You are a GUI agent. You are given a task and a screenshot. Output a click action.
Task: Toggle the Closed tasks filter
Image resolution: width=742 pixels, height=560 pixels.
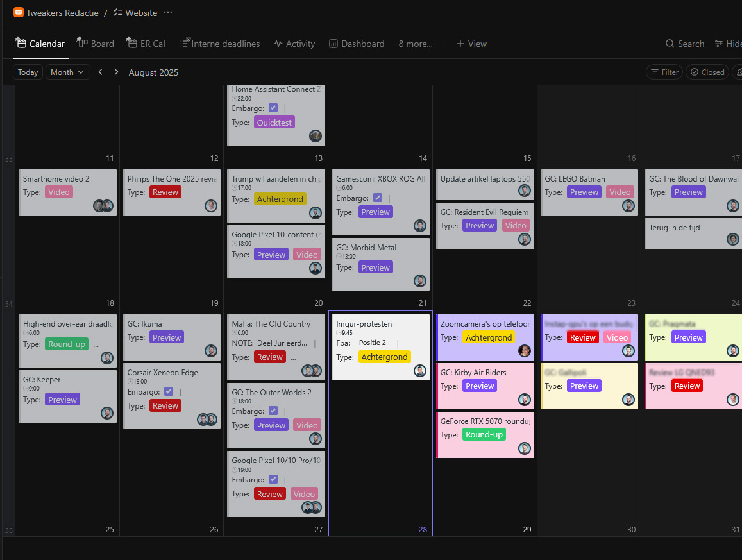(707, 72)
